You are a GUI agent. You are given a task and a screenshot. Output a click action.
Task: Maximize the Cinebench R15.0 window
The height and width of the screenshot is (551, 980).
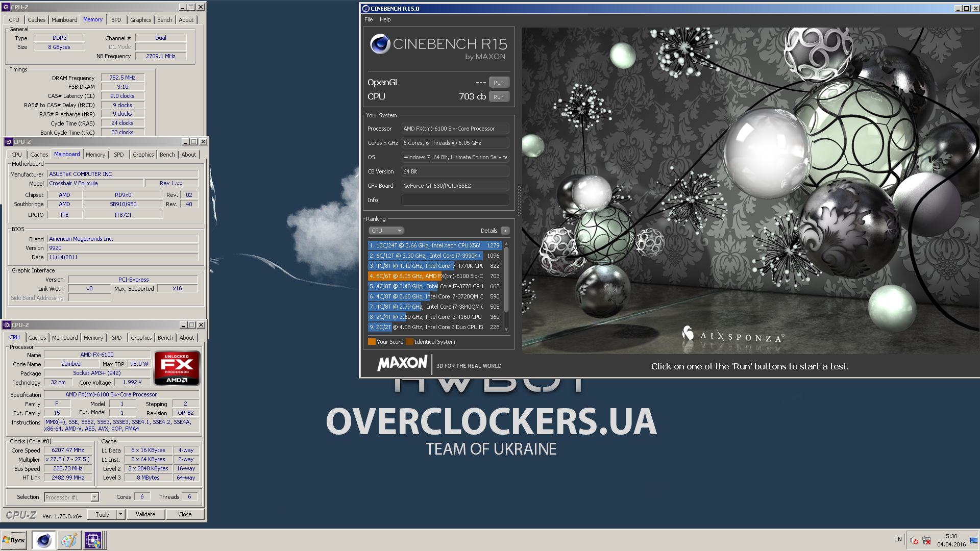click(x=966, y=9)
